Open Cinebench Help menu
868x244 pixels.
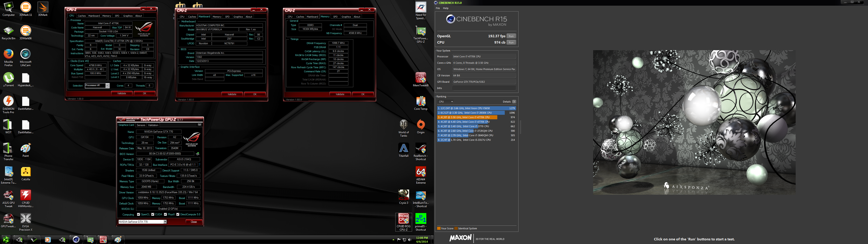point(446,8)
